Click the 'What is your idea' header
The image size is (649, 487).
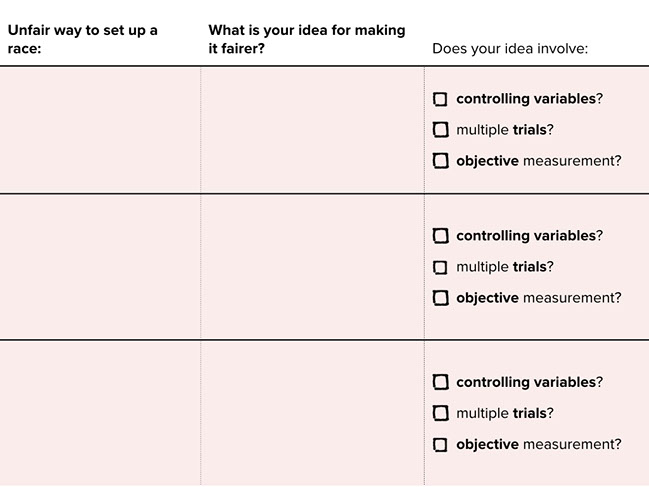point(307,39)
